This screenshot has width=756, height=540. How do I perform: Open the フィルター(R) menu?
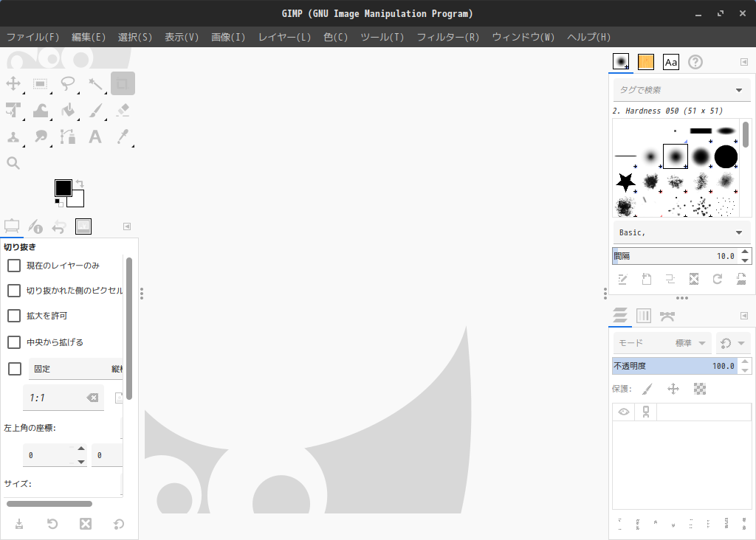pos(447,37)
